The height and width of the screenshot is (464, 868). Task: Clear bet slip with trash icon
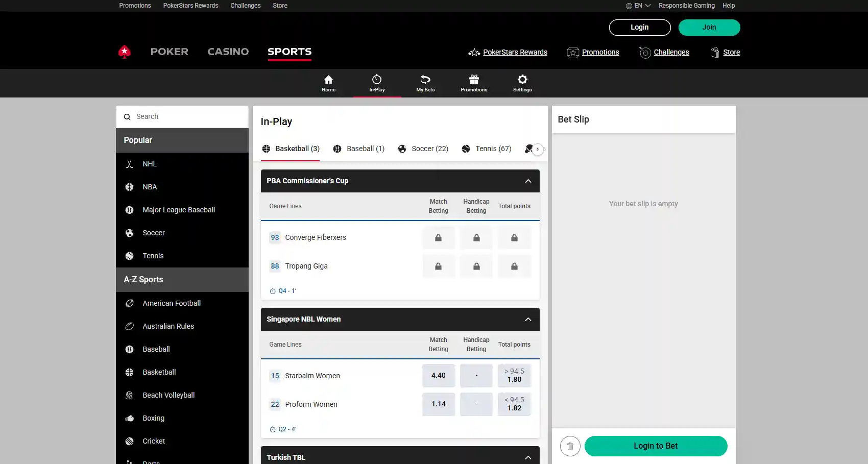pos(570,446)
